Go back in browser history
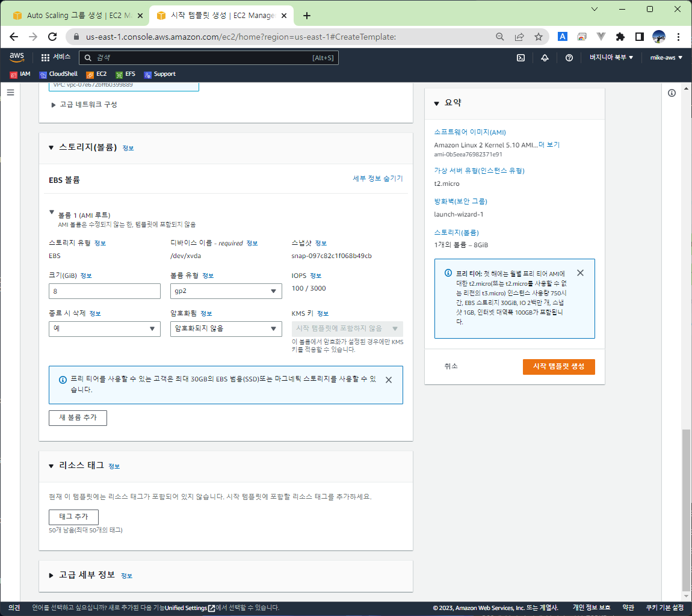 point(14,37)
